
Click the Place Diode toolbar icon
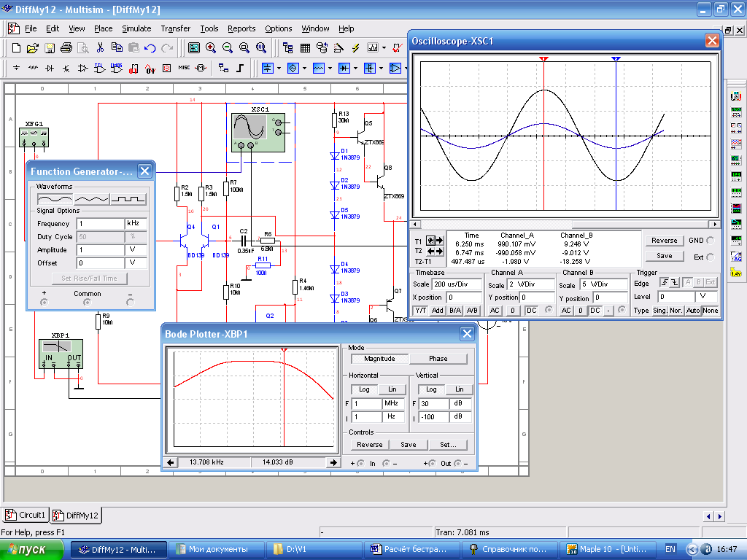(50, 69)
